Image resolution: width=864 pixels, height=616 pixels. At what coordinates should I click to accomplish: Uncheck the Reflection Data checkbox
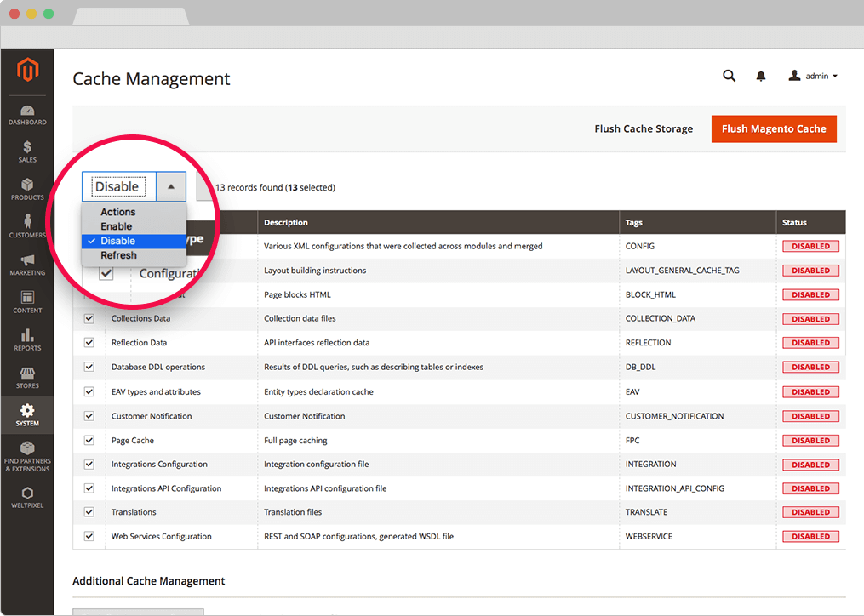[x=89, y=343]
